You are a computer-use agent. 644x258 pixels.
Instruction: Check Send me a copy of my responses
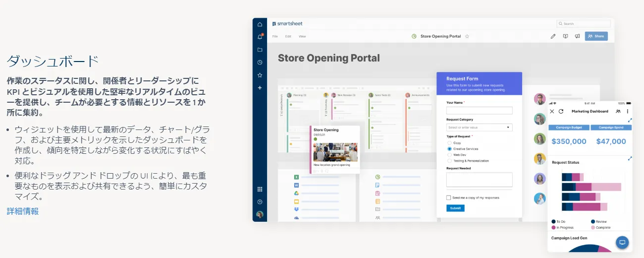pyautogui.click(x=449, y=197)
